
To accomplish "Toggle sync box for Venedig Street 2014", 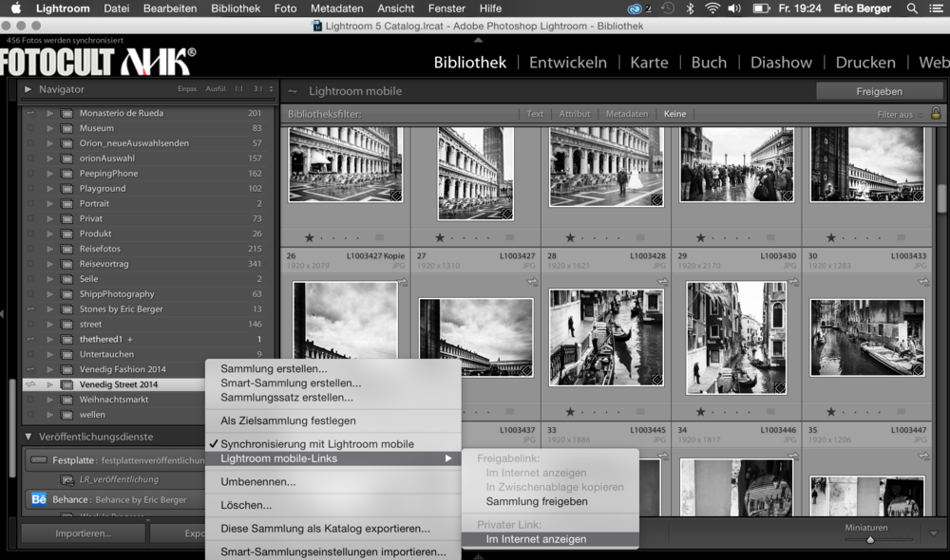I will coord(30,384).
